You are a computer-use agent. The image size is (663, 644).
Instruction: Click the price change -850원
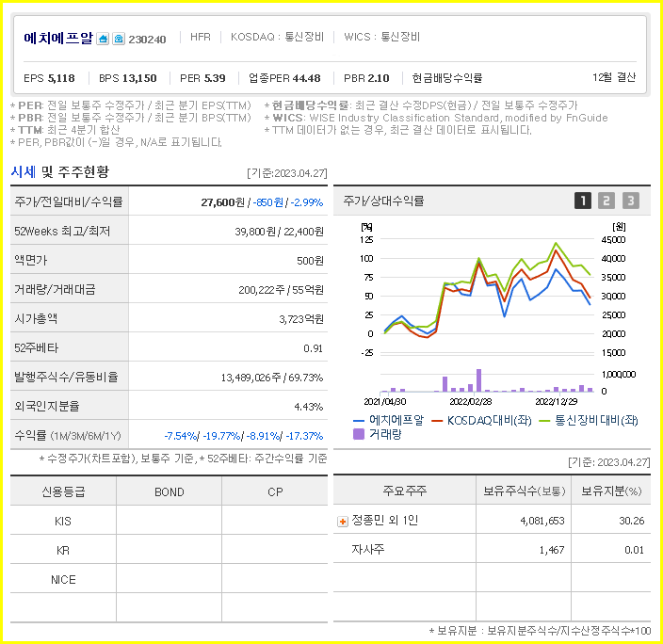click(268, 202)
